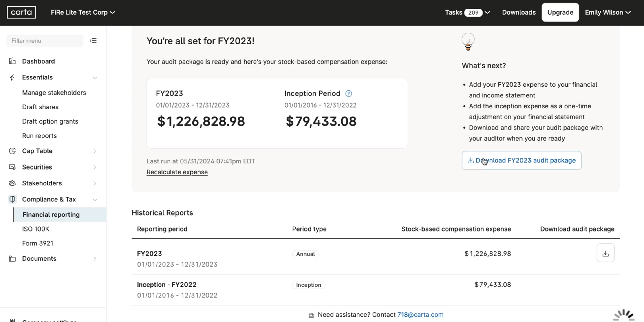Screen dimensions: 644x322
Task: Select the Securities icon in the sidebar
Action: point(12,167)
